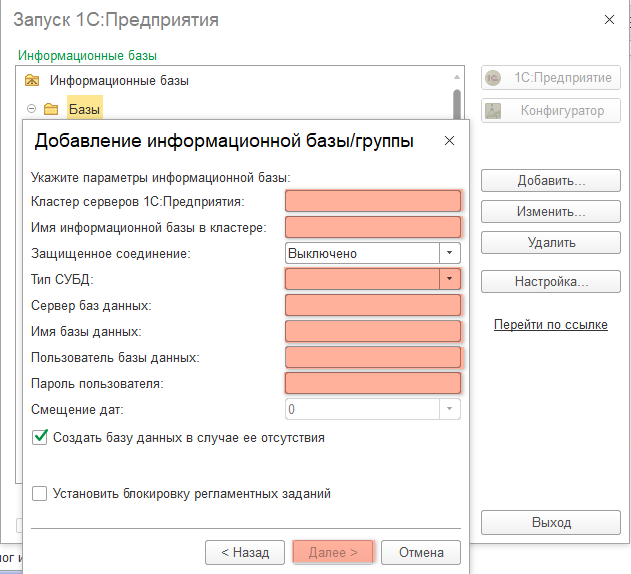Uncheck Создать базу данных в случае ее отсутствия
Image resolution: width=631 pixels, height=574 pixels.
(x=39, y=437)
